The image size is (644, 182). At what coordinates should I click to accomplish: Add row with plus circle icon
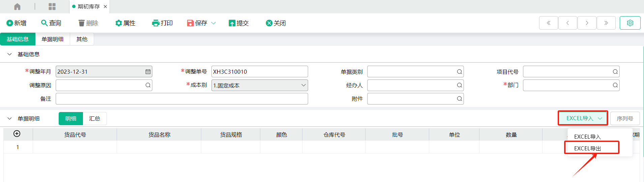coord(17,134)
